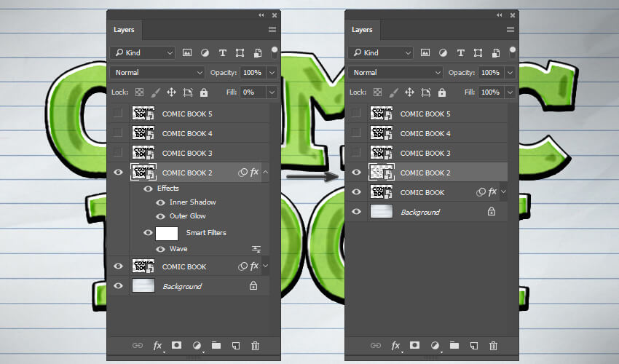Filter by shape layers in right Layers panel
The image size is (619, 364).
coord(478,52)
